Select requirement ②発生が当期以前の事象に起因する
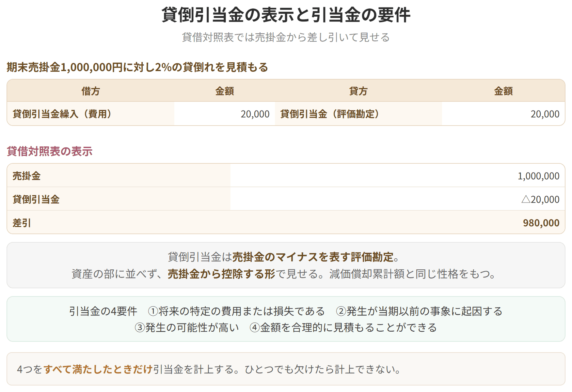Image resolution: width=572 pixels, height=392 pixels. [419, 311]
